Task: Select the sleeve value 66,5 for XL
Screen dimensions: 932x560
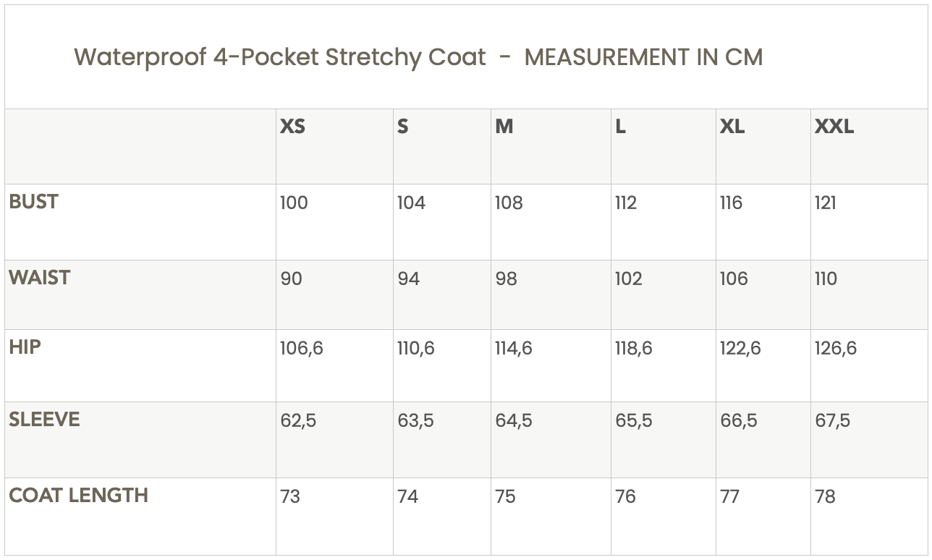Action: click(738, 421)
